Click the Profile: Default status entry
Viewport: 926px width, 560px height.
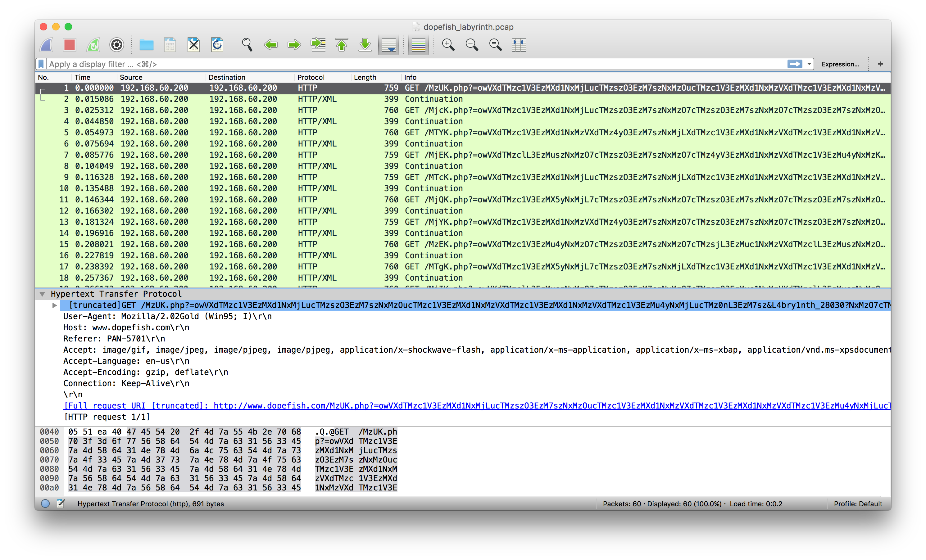[858, 504]
